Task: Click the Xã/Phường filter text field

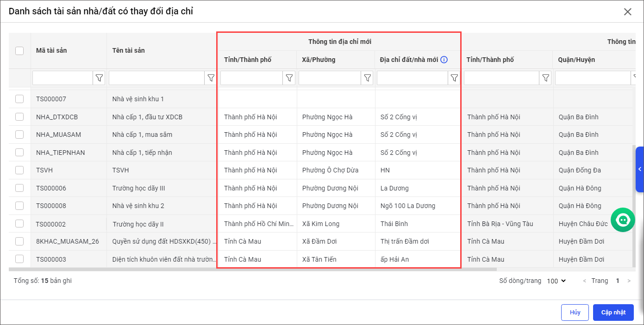Action: [x=330, y=78]
